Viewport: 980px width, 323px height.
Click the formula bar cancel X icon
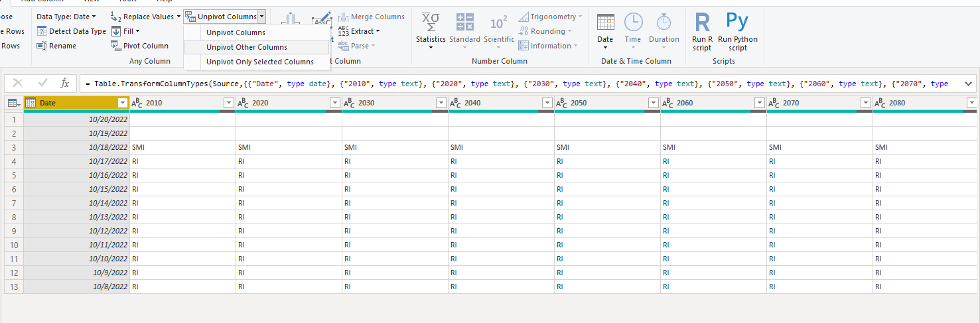tap(18, 84)
